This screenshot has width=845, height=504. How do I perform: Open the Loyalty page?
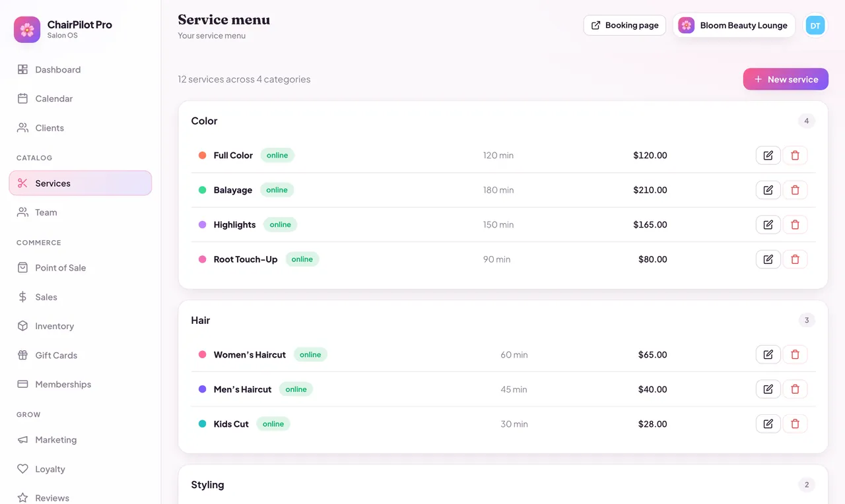[81, 469]
